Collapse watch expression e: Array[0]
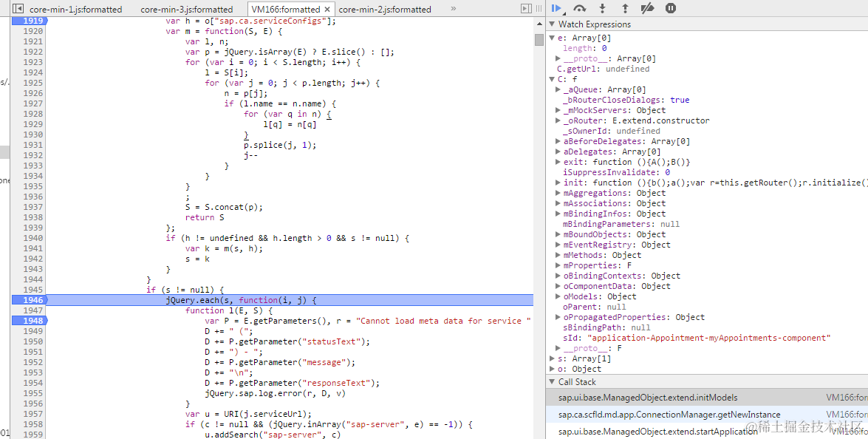868x439 pixels. point(552,38)
